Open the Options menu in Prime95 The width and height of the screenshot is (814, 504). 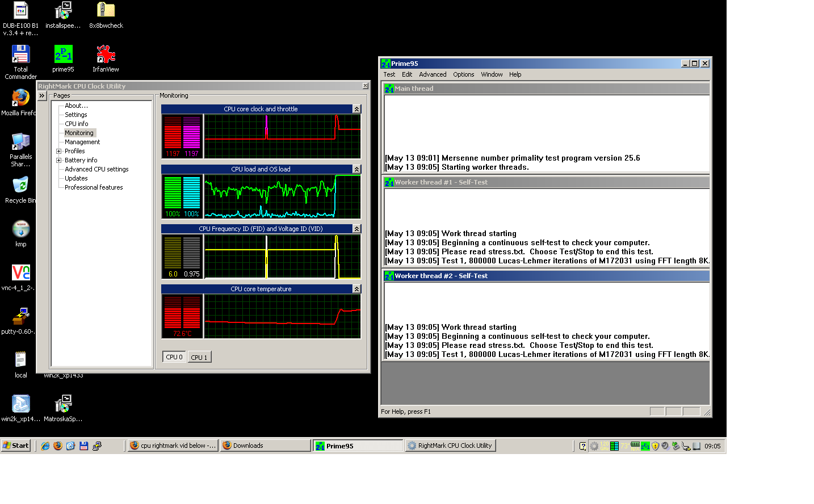click(463, 74)
